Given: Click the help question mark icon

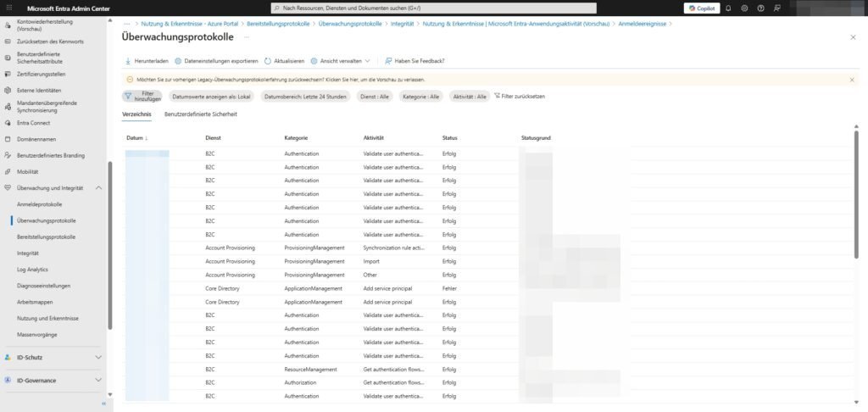Looking at the screenshot, I should [x=760, y=8].
